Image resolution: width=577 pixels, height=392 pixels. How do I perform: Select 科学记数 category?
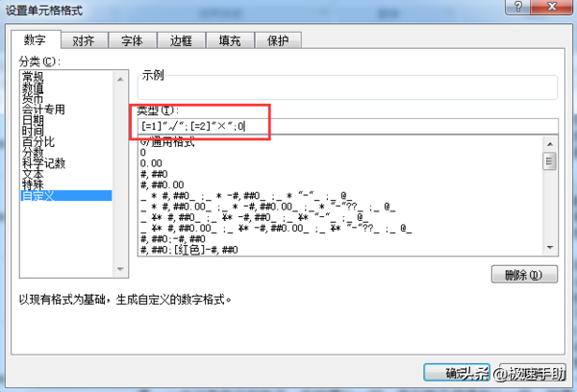43,163
